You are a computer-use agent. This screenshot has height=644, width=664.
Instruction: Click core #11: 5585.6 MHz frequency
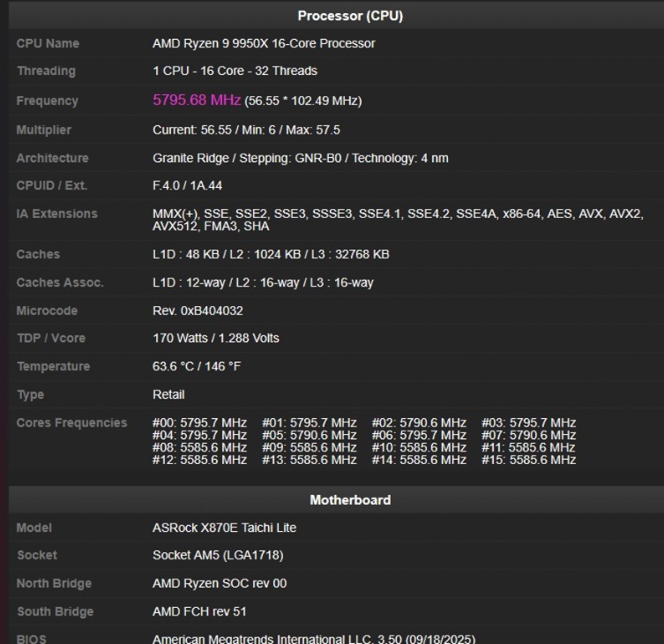pos(528,447)
